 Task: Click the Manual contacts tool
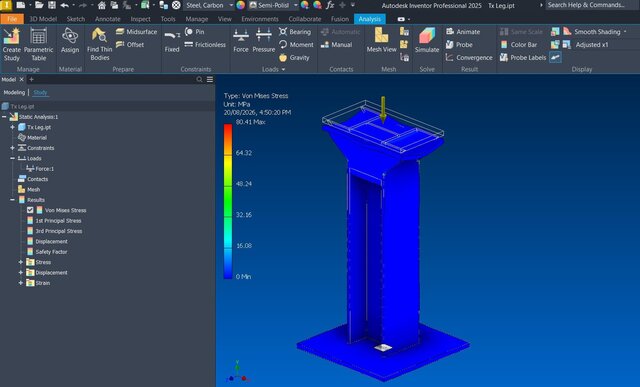(x=336, y=44)
